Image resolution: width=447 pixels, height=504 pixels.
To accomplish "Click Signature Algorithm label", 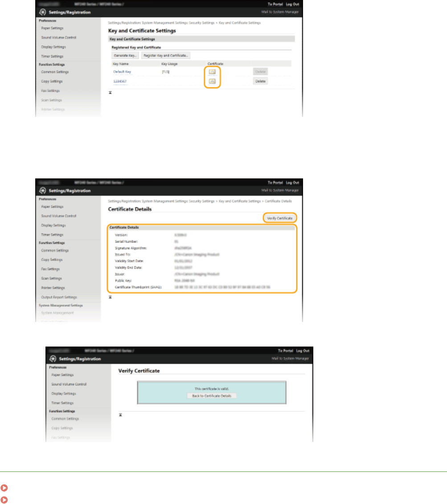I will click(x=131, y=248).
